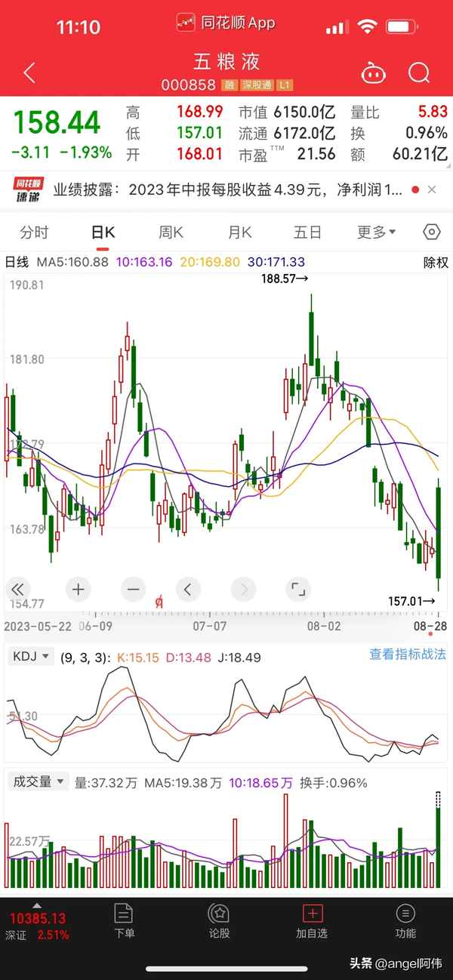Image resolution: width=453 pixels, height=980 pixels.
Task: Switch to 分时 tab
Action: [x=34, y=232]
